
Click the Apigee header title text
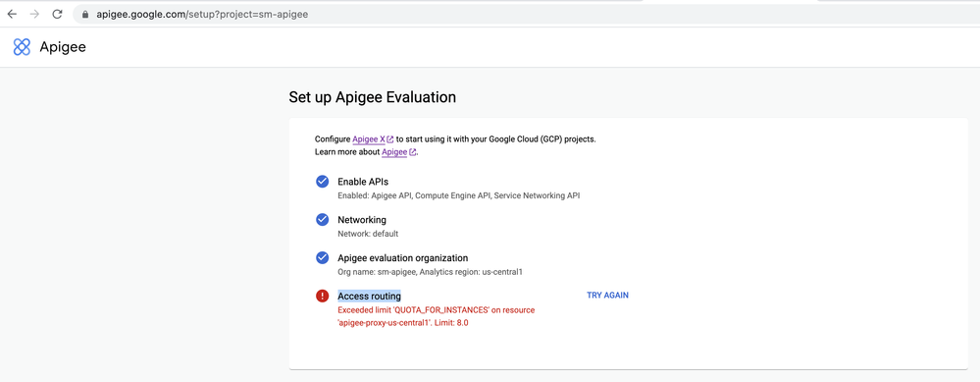[63, 47]
